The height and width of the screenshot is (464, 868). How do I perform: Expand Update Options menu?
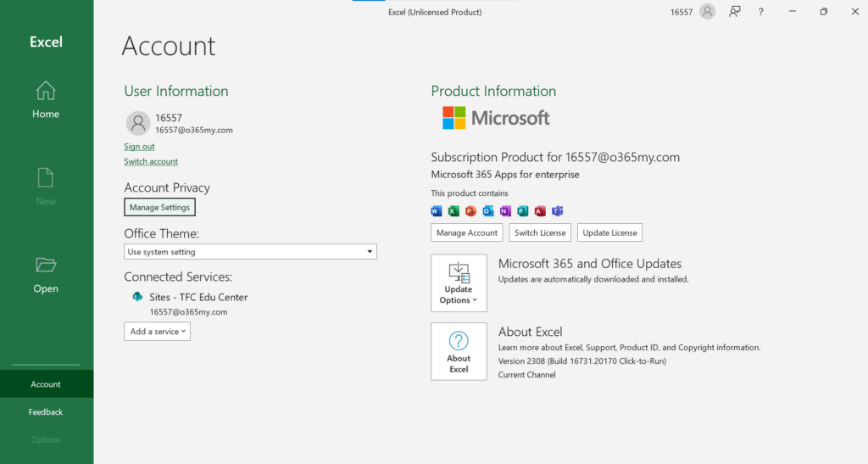pos(459,283)
